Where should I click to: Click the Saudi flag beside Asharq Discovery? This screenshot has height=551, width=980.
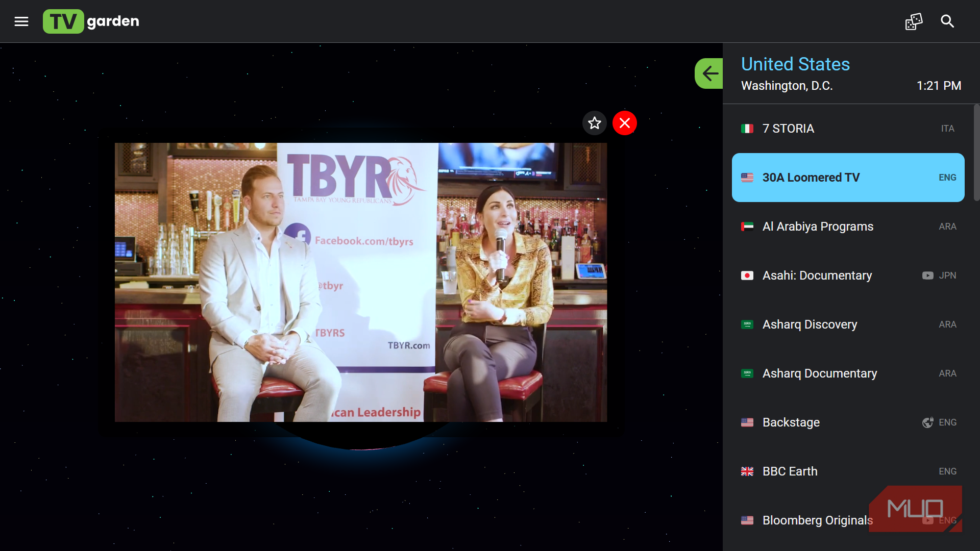(x=747, y=324)
